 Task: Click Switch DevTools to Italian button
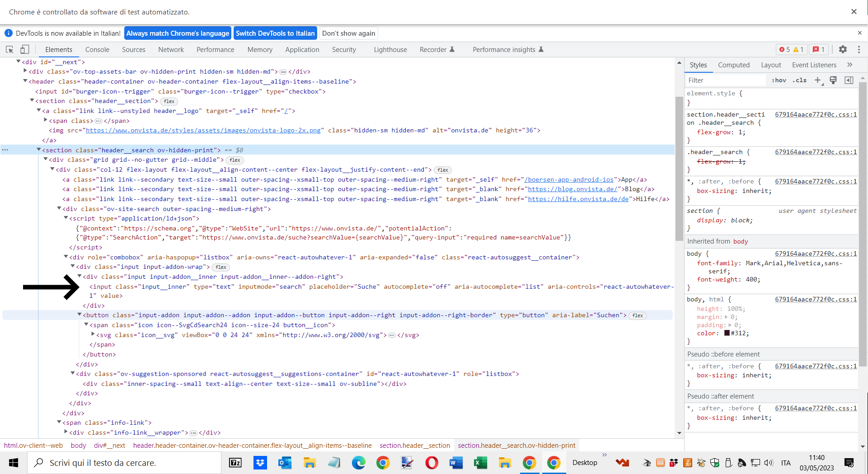click(x=275, y=33)
